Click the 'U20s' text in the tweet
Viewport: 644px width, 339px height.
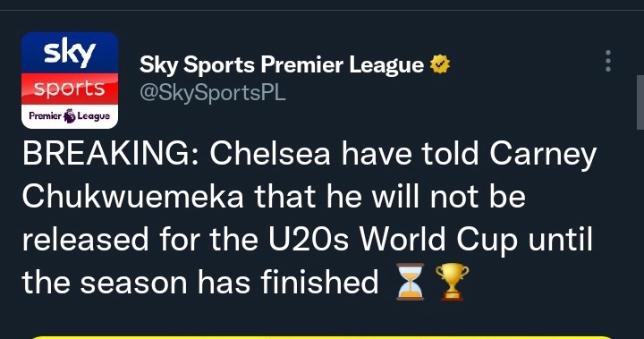click(x=309, y=239)
